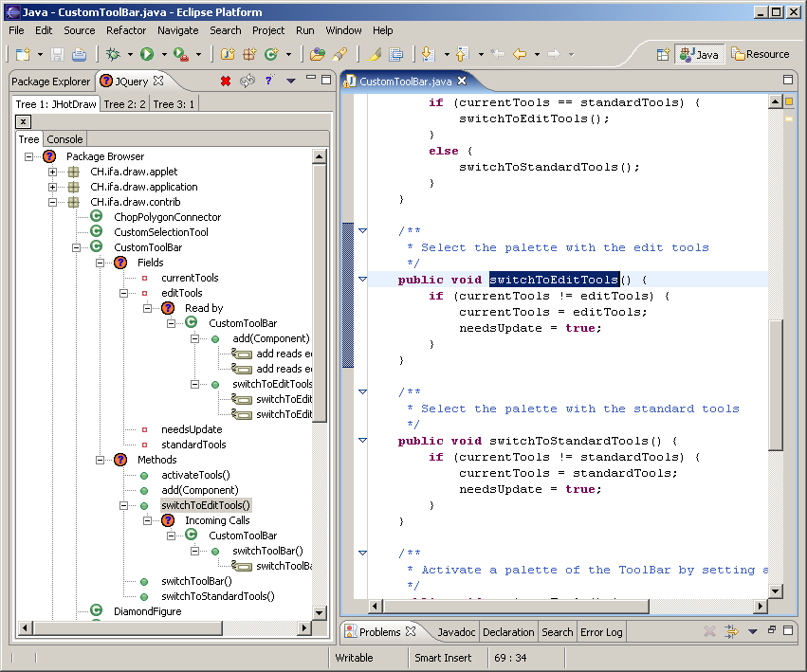This screenshot has width=807, height=672.
Task: Click the External Tools run icon
Action: point(180,54)
